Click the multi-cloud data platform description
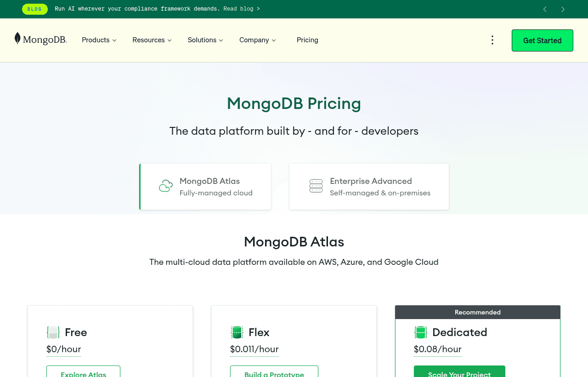 tap(294, 262)
